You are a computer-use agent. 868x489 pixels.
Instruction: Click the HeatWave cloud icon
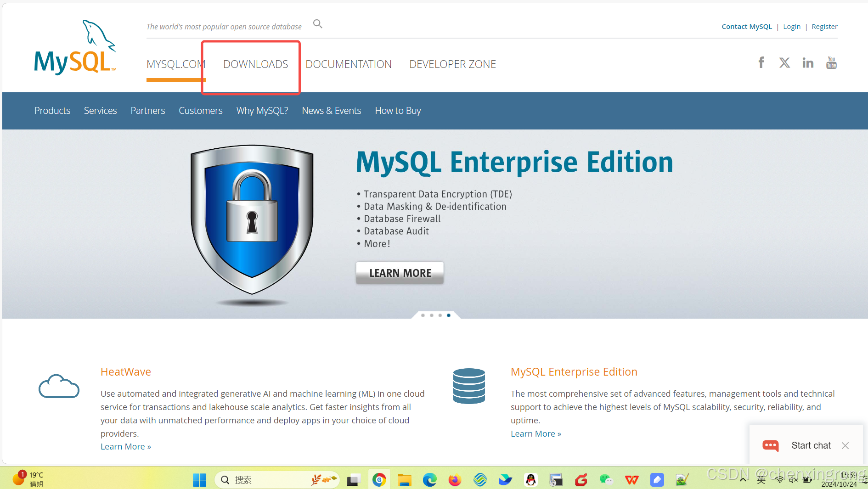pyautogui.click(x=59, y=386)
